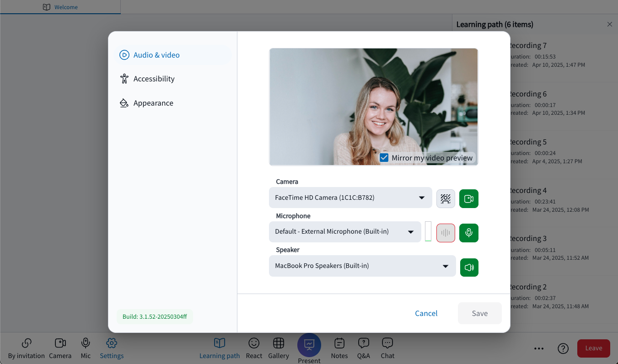Open the Microphone device dropdown
The image size is (618, 364).
tap(345, 232)
